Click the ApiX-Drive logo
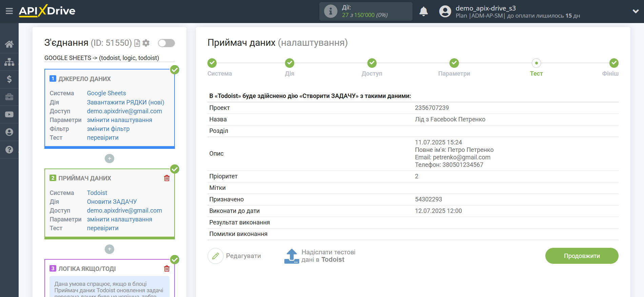The width and height of the screenshot is (644, 297). point(47,11)
